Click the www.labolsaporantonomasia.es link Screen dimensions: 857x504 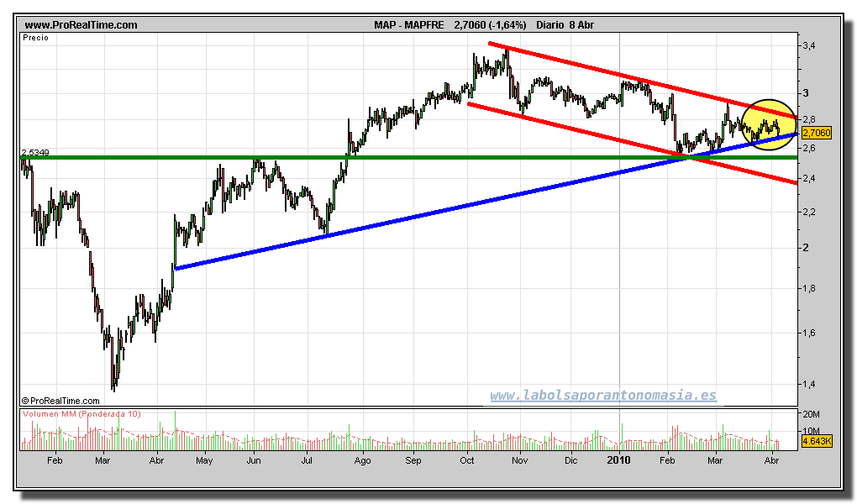click(x=603, y=395)
